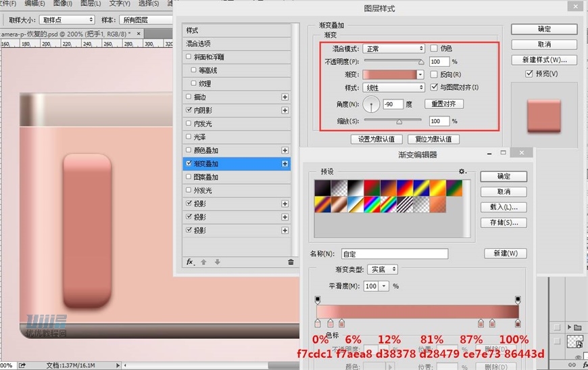Click the 重置对齐 button
This screenshot has height=370, width=588.
point(444,104)
